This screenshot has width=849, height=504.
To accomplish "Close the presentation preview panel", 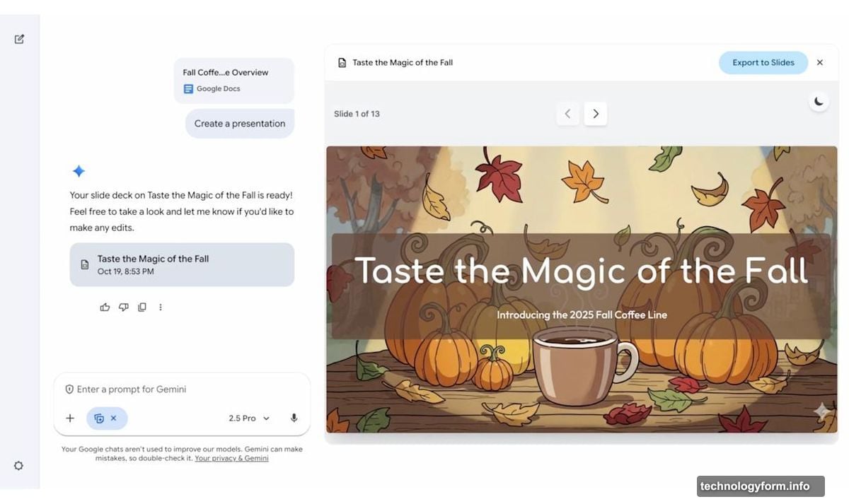I will (x=820, y=62).
